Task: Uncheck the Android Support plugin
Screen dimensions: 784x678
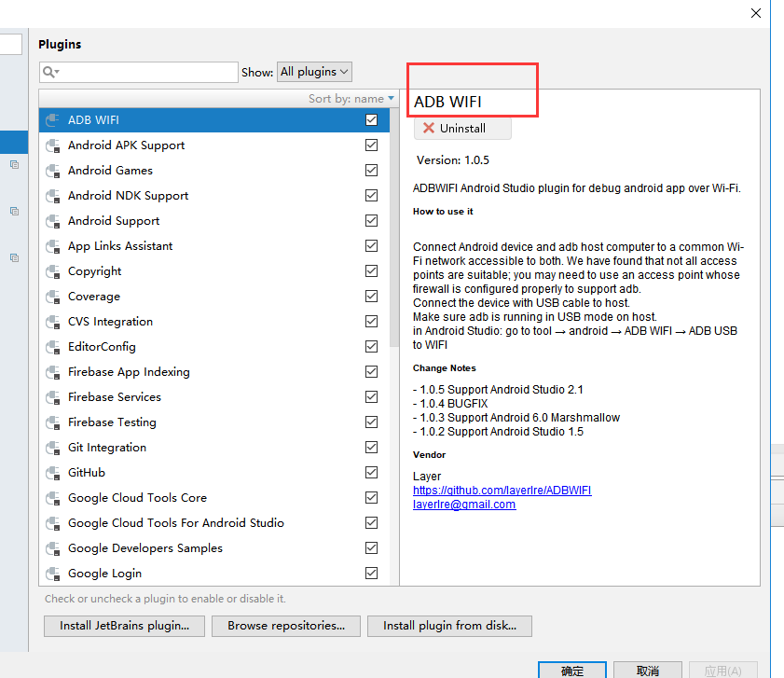Action: click(x=372, y=221)
